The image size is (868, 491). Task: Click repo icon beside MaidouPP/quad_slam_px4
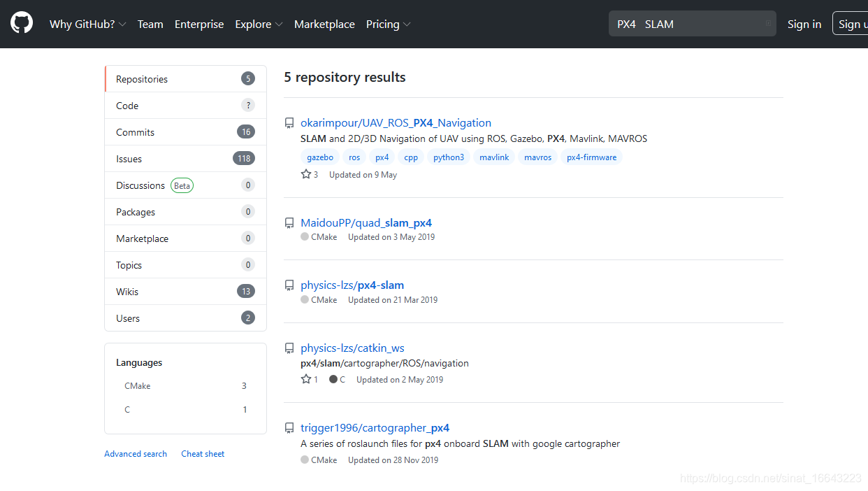[x=289, y=223]
